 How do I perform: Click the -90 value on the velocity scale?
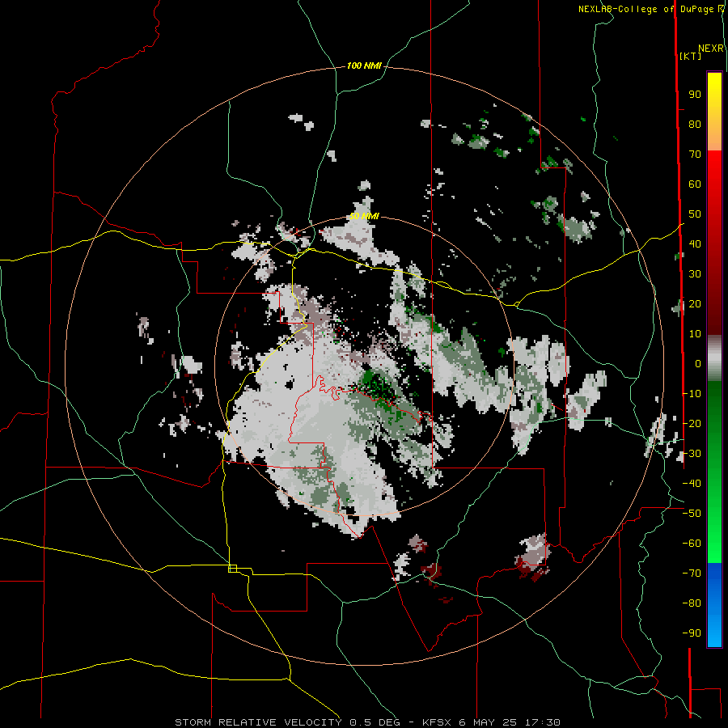click(x=692, y=633)
